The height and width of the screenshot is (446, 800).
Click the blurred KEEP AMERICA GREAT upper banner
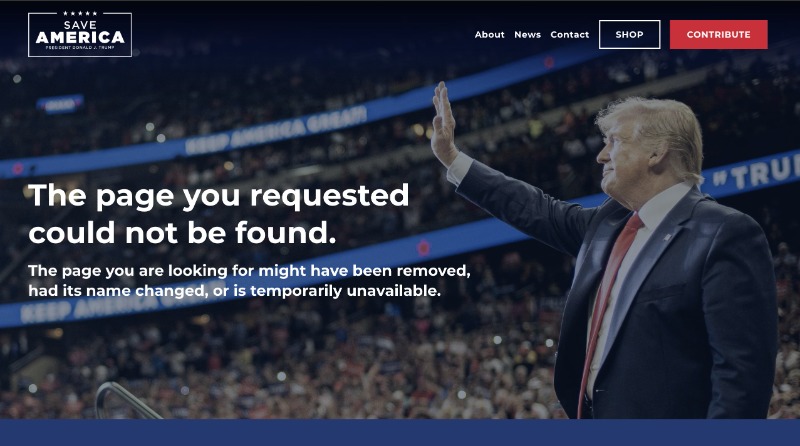click(276, 130)
